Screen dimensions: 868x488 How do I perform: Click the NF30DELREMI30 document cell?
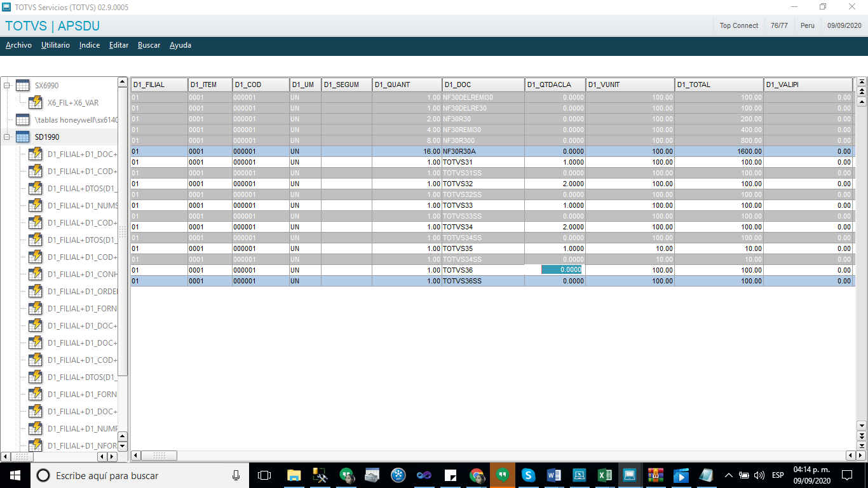484,97
